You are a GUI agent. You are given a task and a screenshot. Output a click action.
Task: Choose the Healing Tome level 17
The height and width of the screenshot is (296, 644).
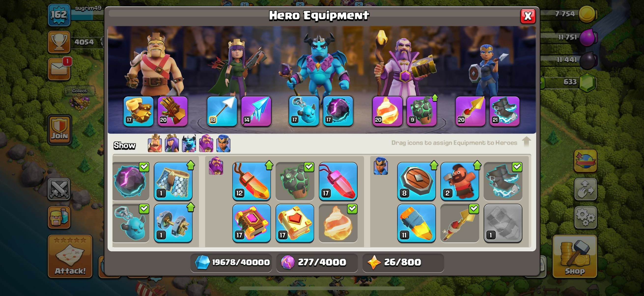[x=295, y=223]
